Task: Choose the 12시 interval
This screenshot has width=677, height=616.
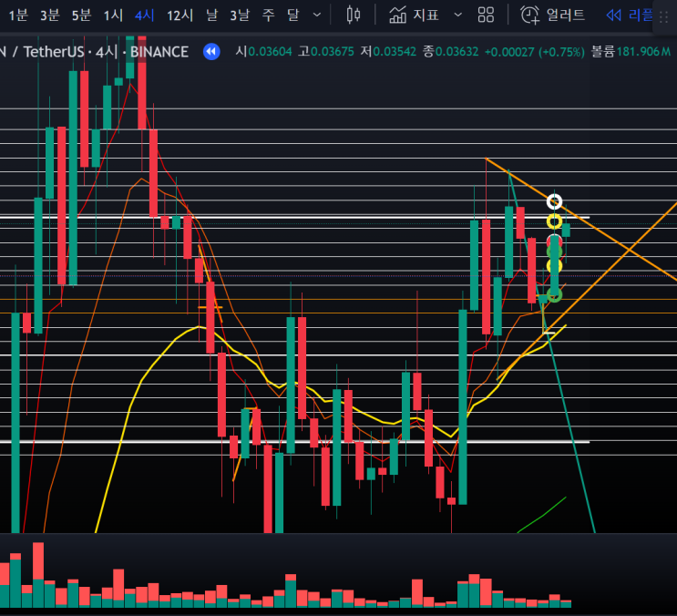Action: click(x=180, y=15)
